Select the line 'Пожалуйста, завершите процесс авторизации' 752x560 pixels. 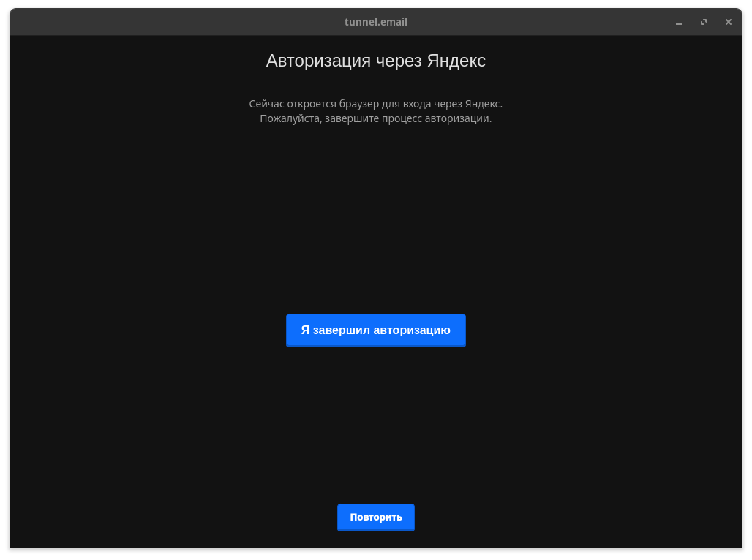(x=376, y=118)
